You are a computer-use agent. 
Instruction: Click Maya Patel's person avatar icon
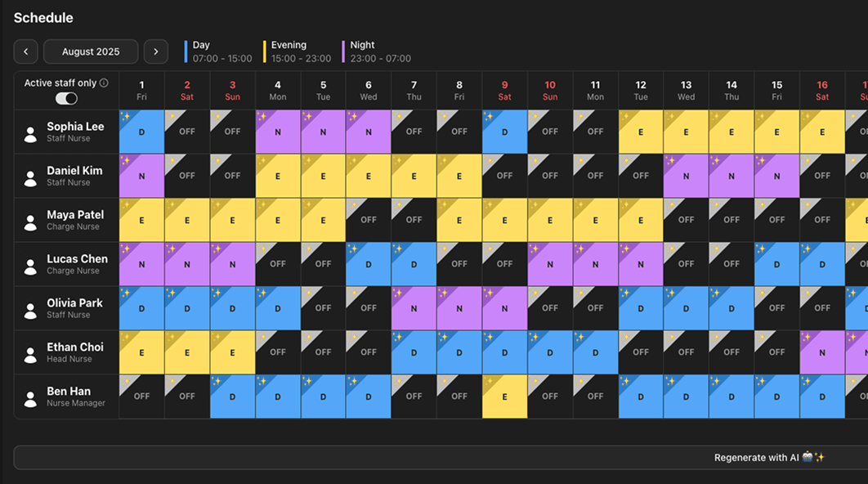coord(31,221)
